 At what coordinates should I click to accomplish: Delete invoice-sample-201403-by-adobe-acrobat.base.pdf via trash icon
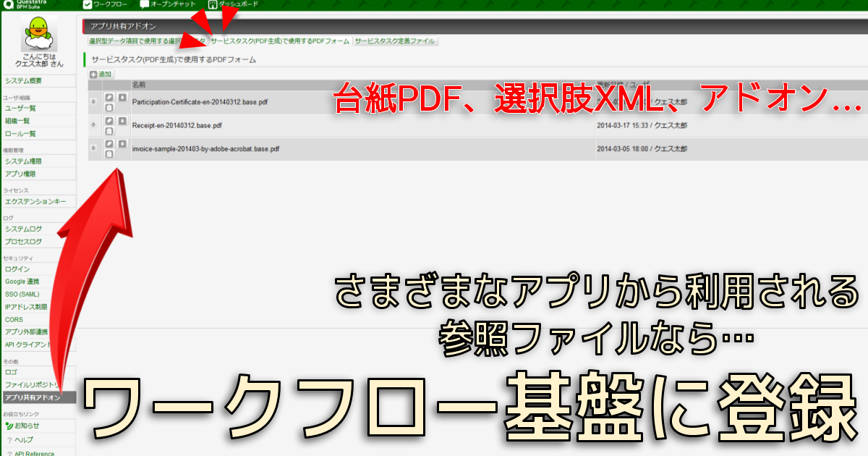(x=109, y=154)
